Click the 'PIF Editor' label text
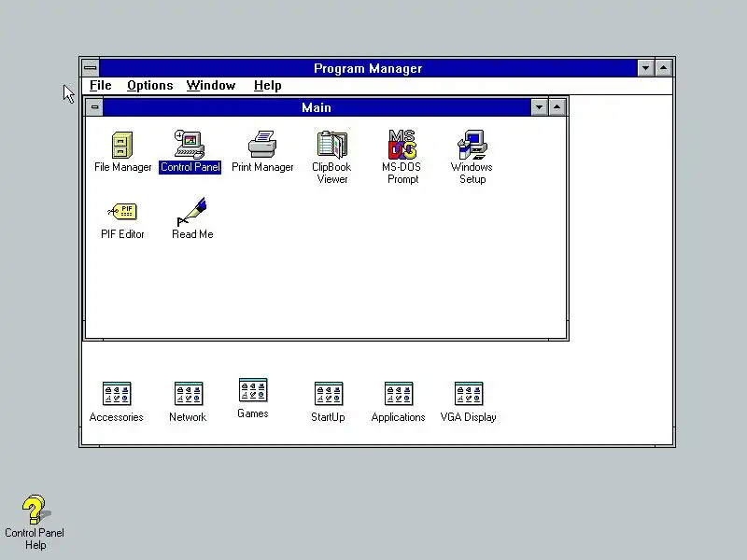 click(122, 234)
